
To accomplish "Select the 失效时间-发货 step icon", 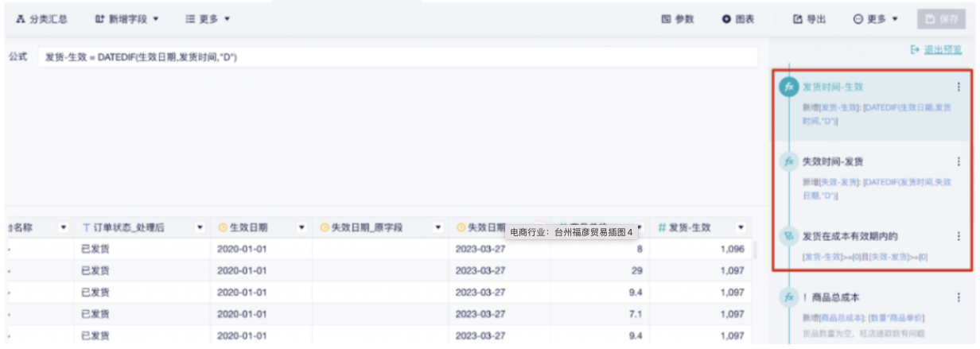I will [788, 161].
